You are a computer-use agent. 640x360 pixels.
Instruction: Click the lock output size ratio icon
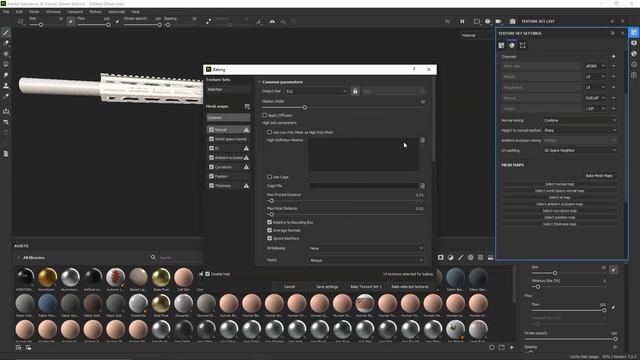[x=355, y=91]
